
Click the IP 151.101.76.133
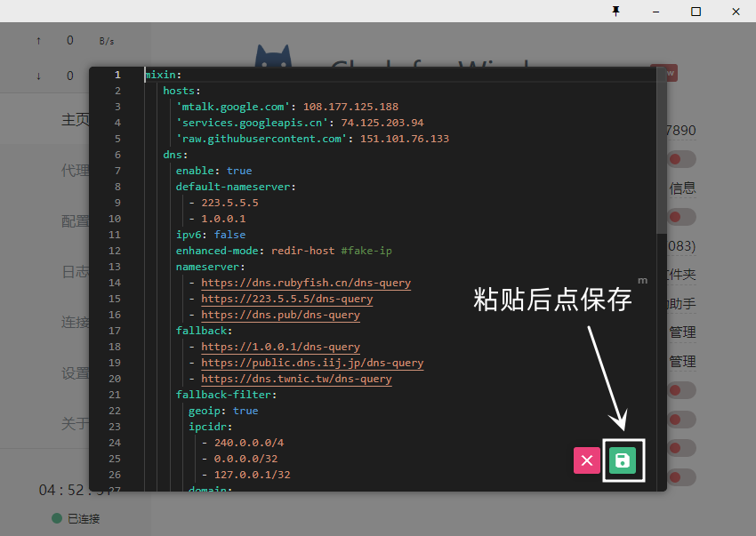pyautogui.click(x=405, y=139)
